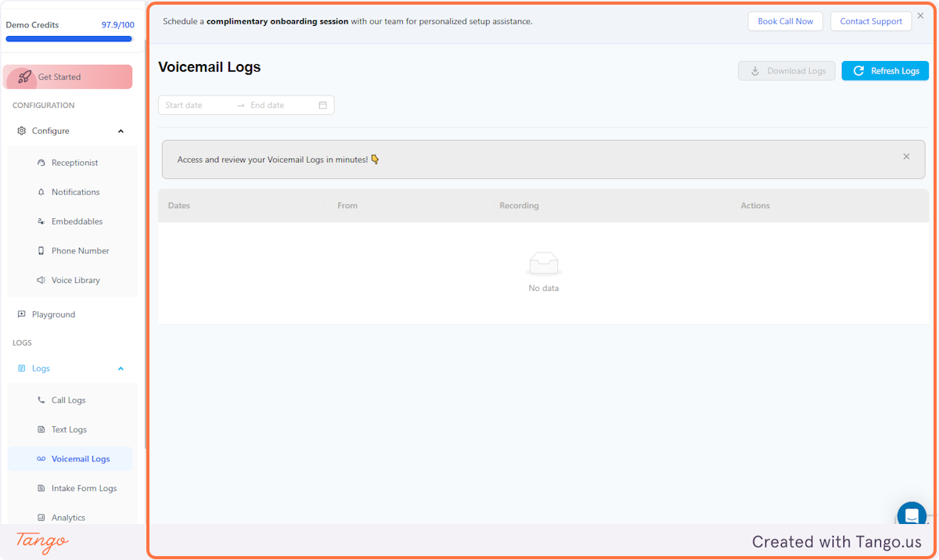Open the calendar date picker
This screenshot has width=939, height=560.
pyautogui.click(x=323, y=104)
